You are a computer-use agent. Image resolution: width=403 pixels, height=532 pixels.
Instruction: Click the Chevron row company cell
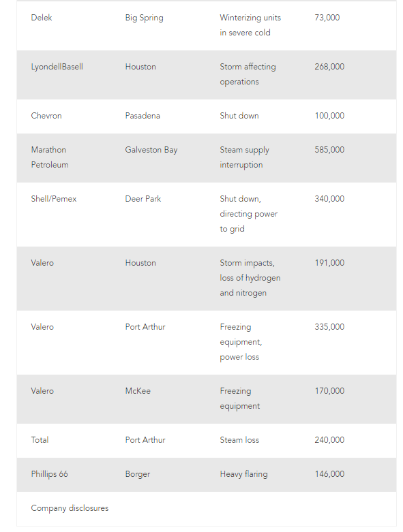pos(46,116)
